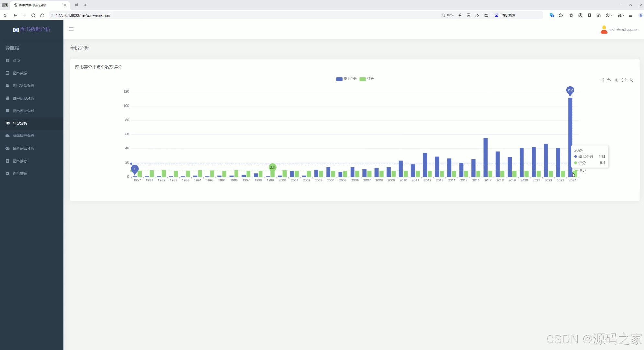This screenshot has width=644, height=350.
Task: Open 图书推荐 from navigation
Action: pos(20,161)
